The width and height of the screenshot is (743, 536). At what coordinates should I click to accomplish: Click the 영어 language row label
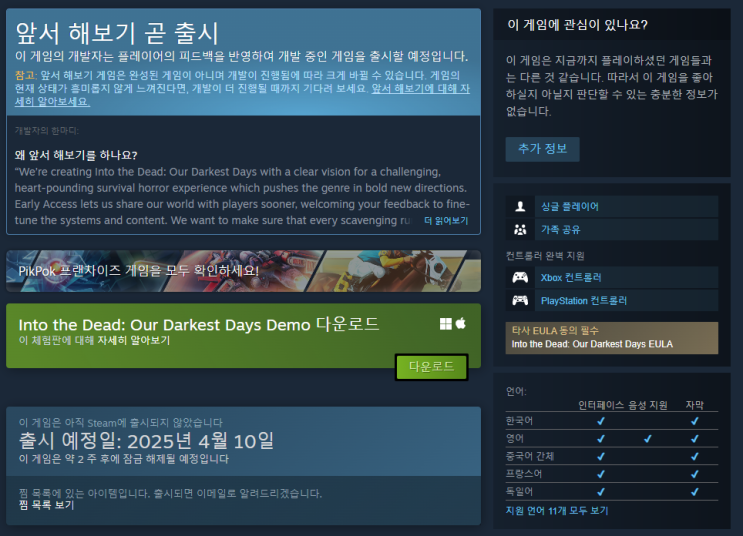(515, 438)
